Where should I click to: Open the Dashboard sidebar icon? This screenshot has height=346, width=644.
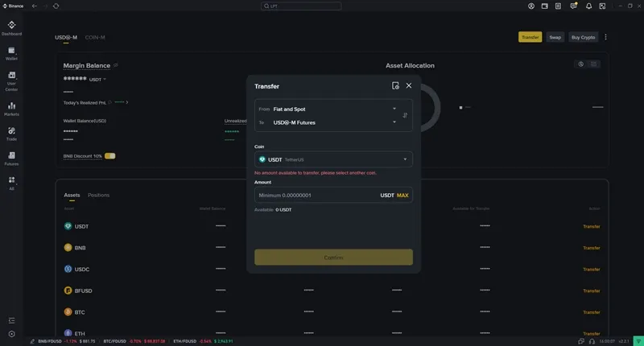click(x=11, y=27)
